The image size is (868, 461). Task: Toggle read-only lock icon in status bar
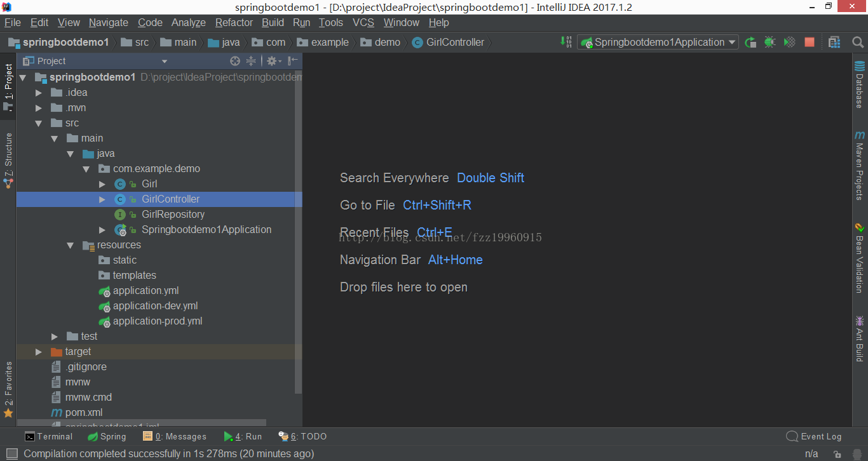pyautogui.click(x=837, y=454)
